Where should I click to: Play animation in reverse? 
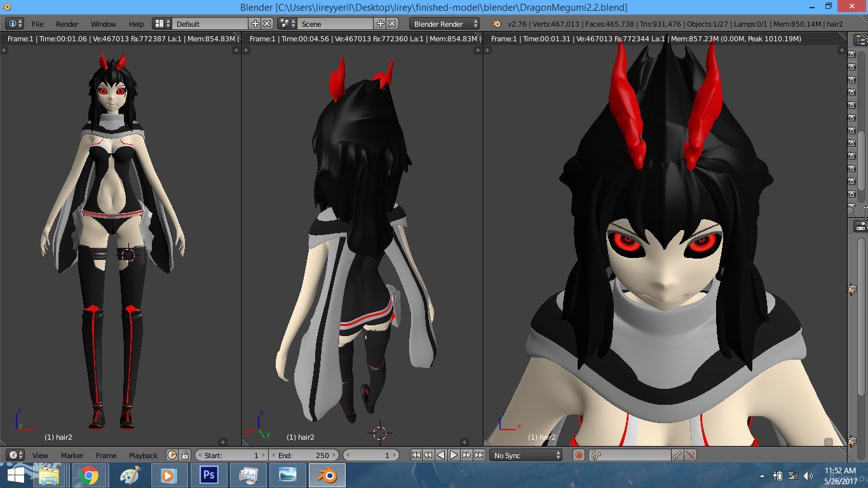pyautogui.click(x=441, y=455)
